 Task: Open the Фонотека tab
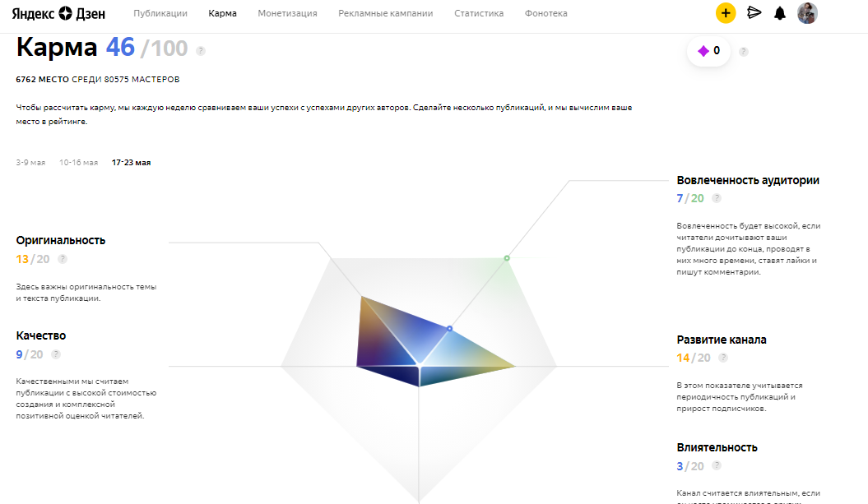tap(545, 13)
